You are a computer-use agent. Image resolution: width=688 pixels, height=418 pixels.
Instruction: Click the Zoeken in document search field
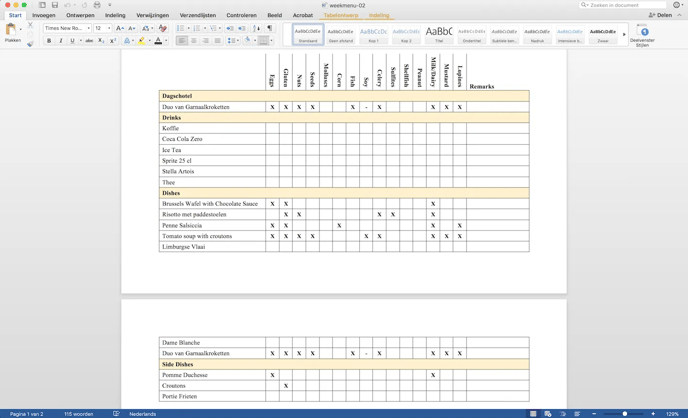click(625, 5)
